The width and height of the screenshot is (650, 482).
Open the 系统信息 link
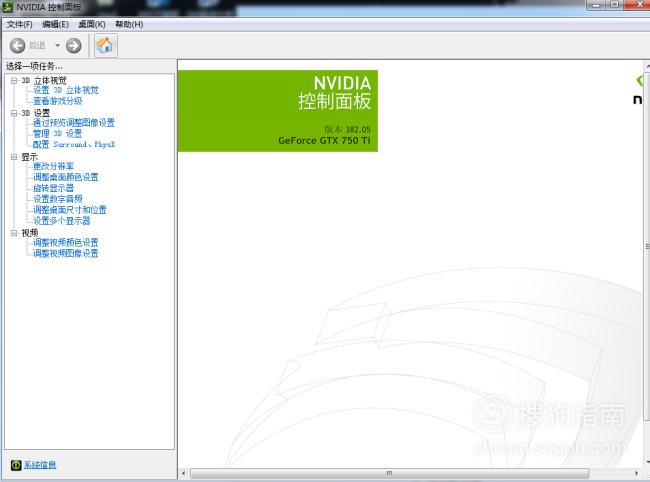click(40, 465)
